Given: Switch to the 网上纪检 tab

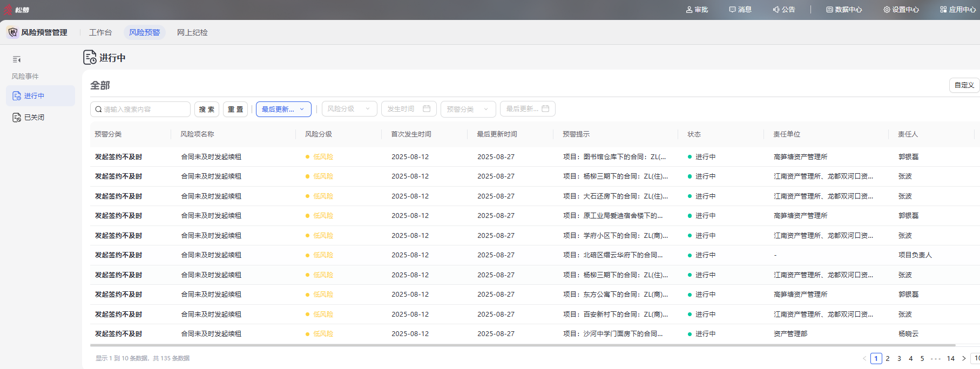Looking at the screenshot, I should click(192, 32).
